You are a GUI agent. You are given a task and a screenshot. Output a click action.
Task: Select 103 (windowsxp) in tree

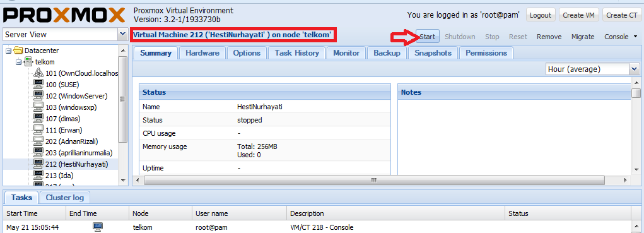[x=71, y=107]
